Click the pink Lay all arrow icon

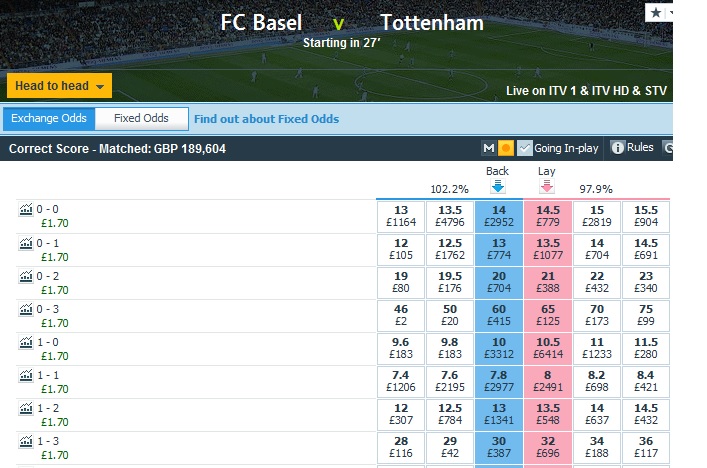click(x=546, y=186)
